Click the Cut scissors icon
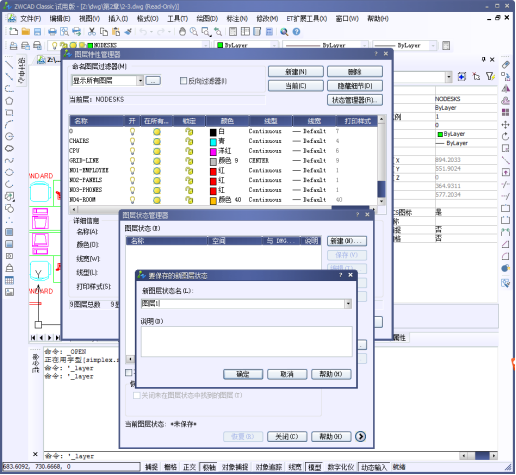 tap(92, 32)
